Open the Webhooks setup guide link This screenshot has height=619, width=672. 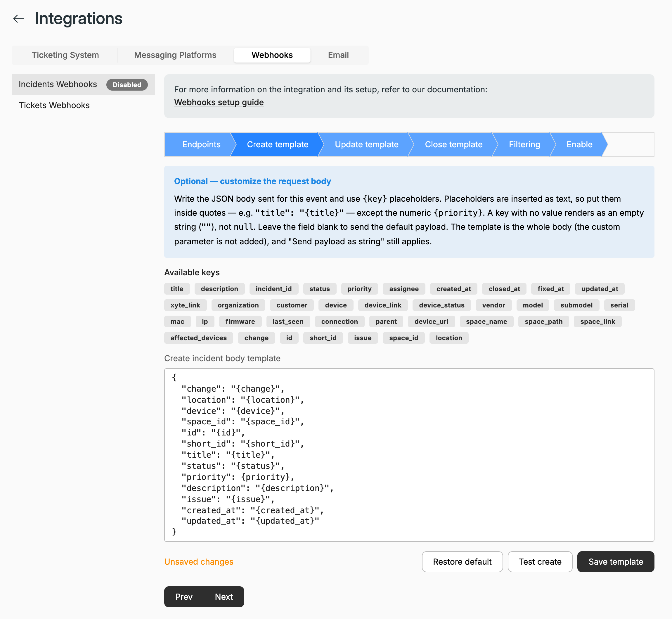pyautogui.click(x=219, y=103)
